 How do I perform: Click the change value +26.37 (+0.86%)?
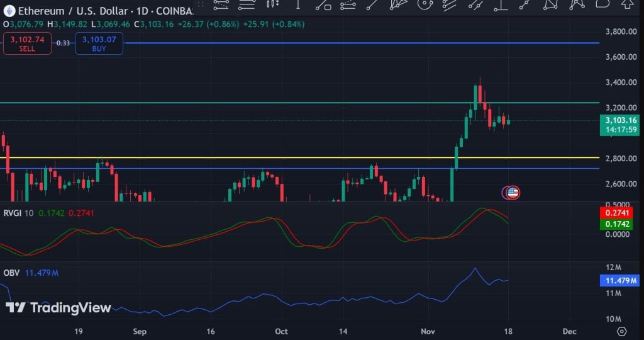[208, 25]
